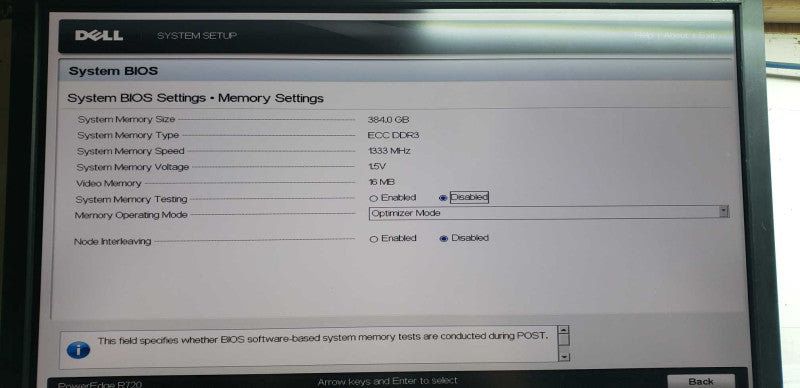The height and width of the screenshot is (388, 800).
Task: Click the 1.5V memory voltage value
Action: 377,166
